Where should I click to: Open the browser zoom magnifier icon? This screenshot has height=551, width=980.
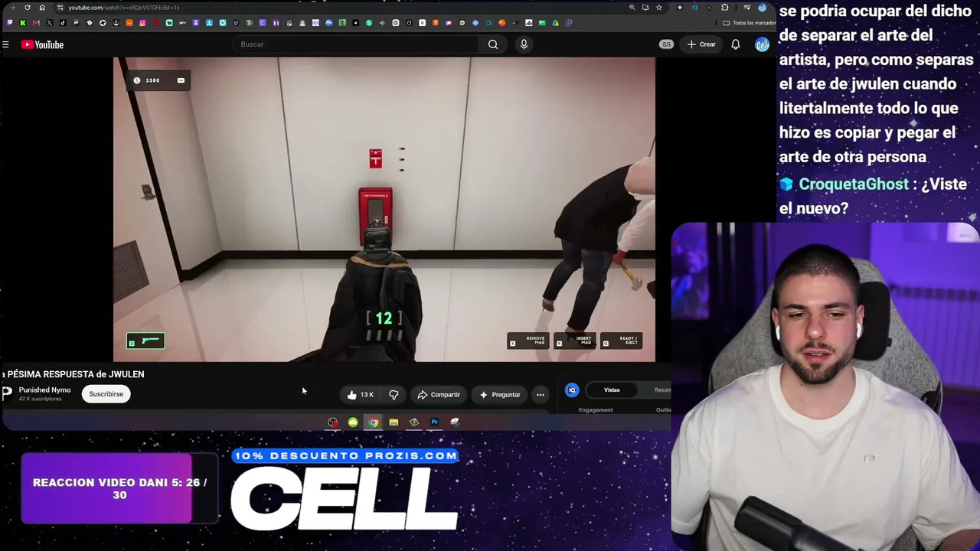pos(632,8)
